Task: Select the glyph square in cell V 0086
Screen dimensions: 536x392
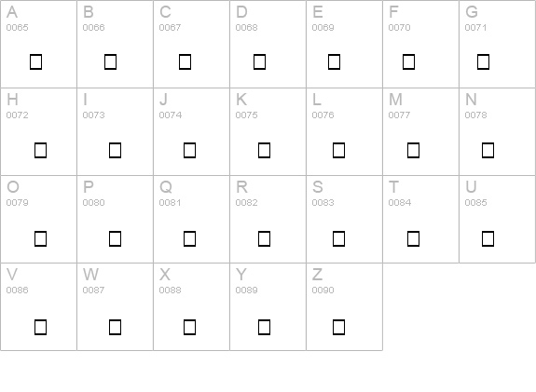Action: tap(41, 327)
